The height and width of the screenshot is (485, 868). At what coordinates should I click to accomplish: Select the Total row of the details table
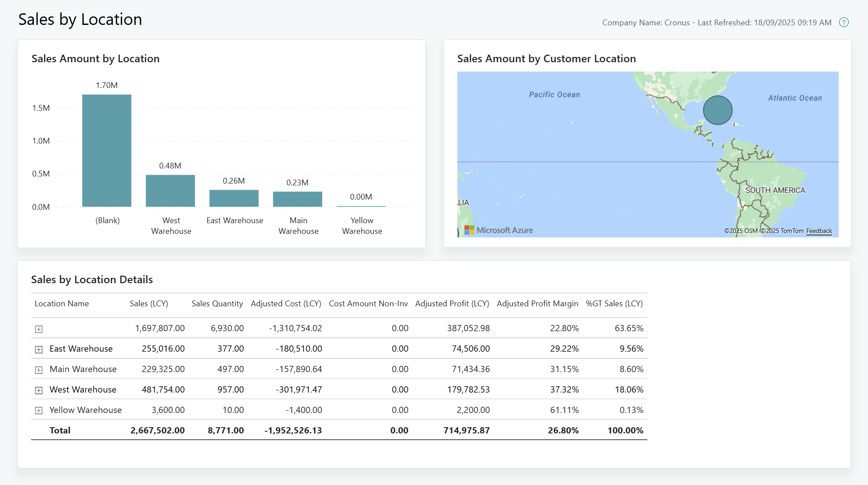(x=60, y=430)
